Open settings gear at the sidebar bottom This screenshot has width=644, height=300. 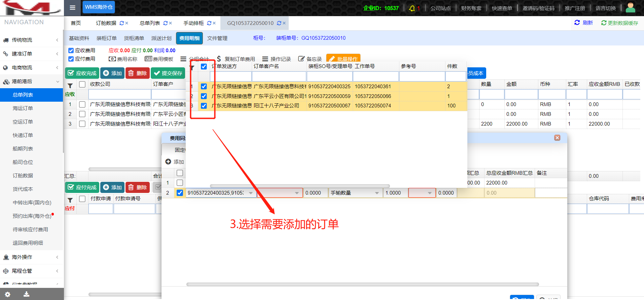(x=8, y=294)
